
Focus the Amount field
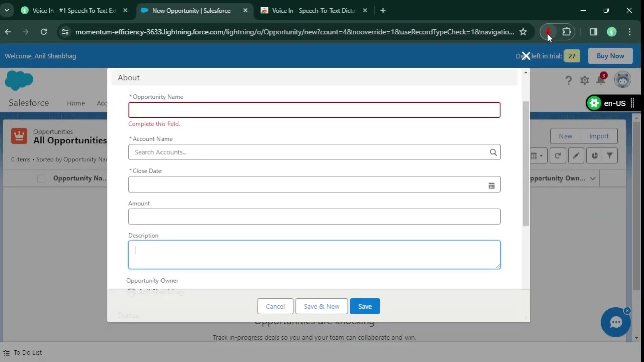click(x=314, y=217)
